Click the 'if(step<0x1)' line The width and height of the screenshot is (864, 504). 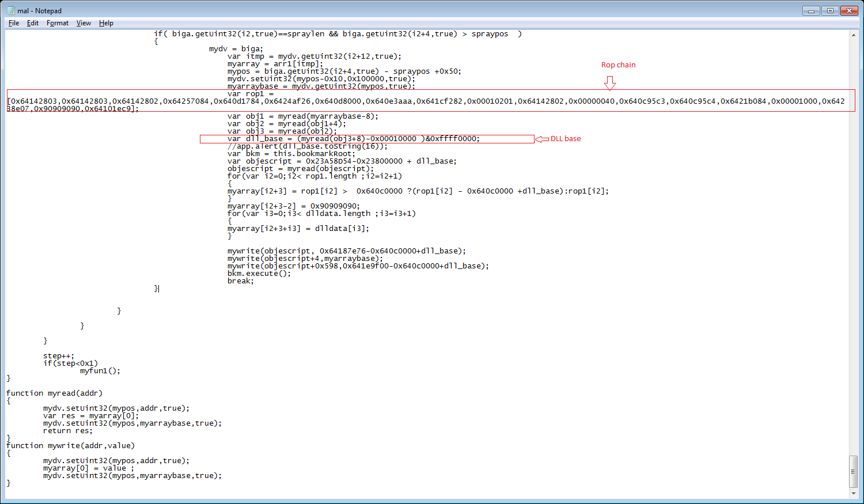point(70,363)
